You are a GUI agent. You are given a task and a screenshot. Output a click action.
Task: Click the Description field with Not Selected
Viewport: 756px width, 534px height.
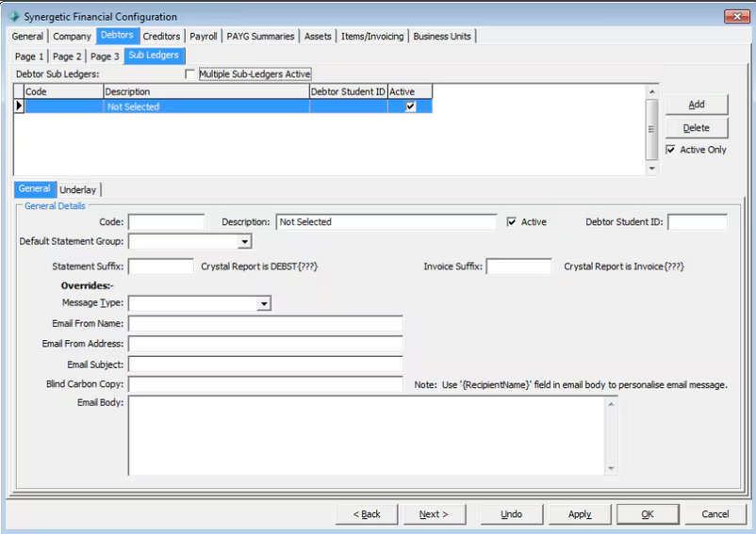[386, 222]
